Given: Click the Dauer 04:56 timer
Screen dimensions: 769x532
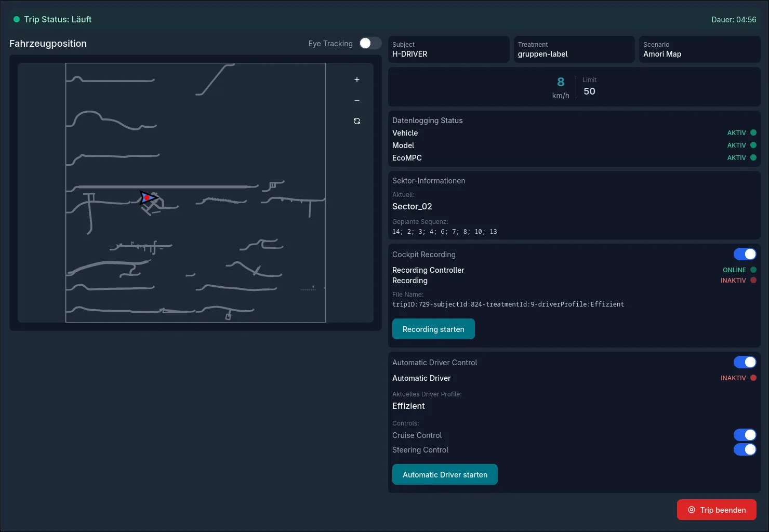Looking at the screenshot, I should coord(734,19).
